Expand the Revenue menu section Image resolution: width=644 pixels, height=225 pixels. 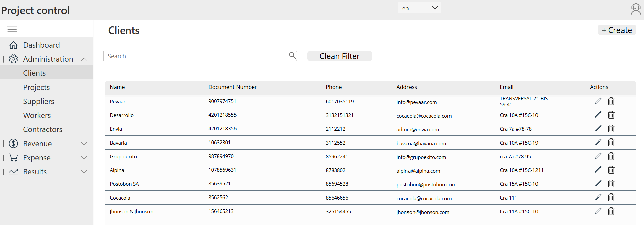(x=84, y=144)
